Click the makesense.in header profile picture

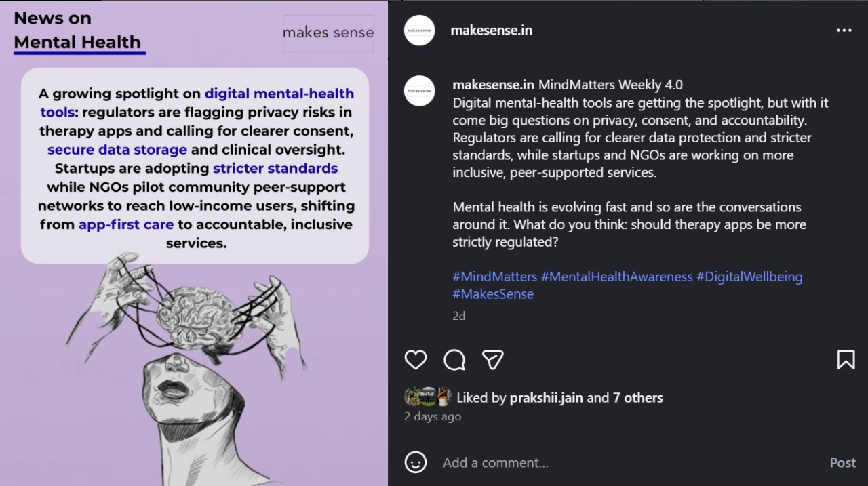pos(419,31)
